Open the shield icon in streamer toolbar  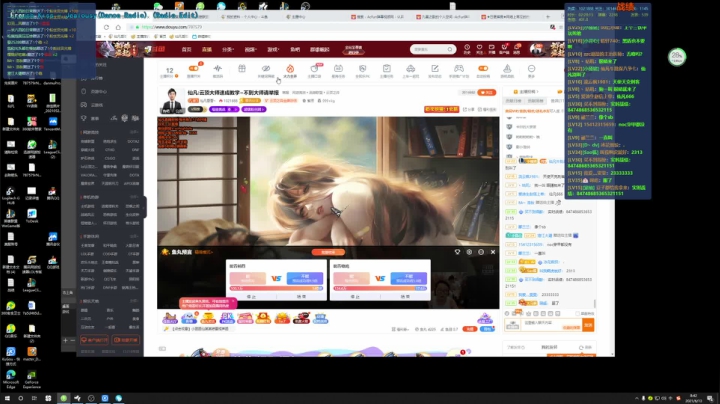click(362, 69)
